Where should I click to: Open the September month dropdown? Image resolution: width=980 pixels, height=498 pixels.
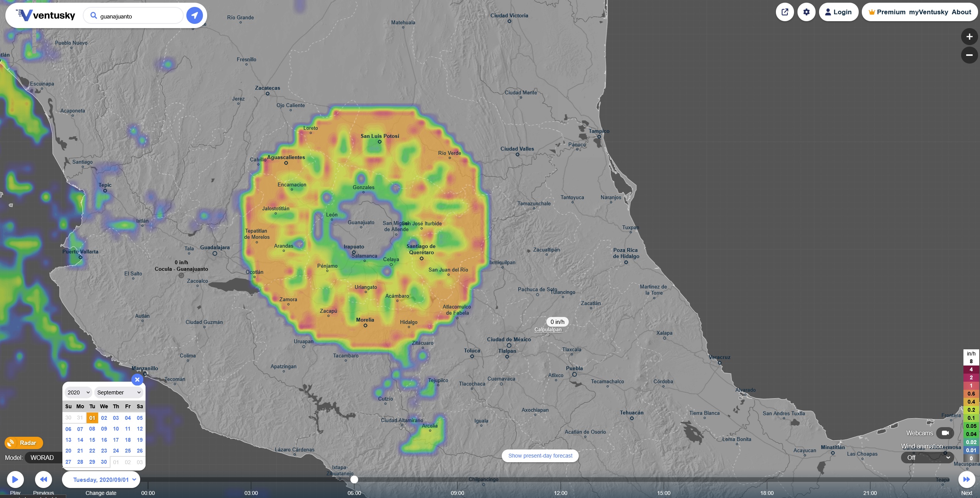pyautogui.click(x=119, y=392)
